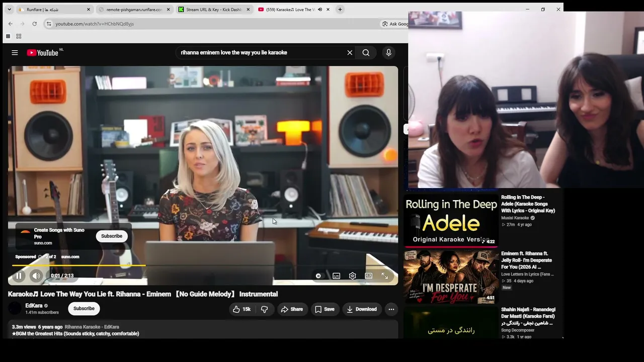
Task: Mute the YouTube tab via speaker icon
Action: tap(319, 10)
